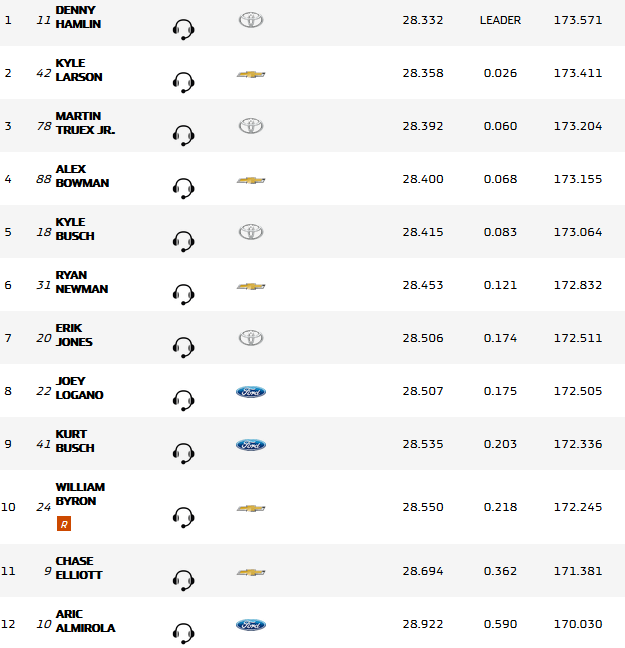
Task: Click the rookie badge under William Byron
Action: pyautogui.click(x=64, y=523)
